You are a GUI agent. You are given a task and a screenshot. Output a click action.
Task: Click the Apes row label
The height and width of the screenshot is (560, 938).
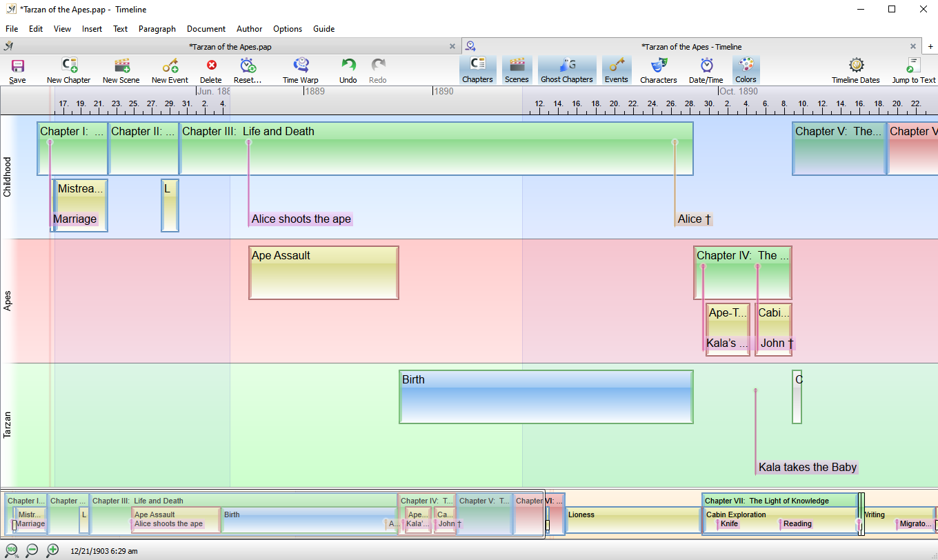pyautogui.click(x=8, y=301)
